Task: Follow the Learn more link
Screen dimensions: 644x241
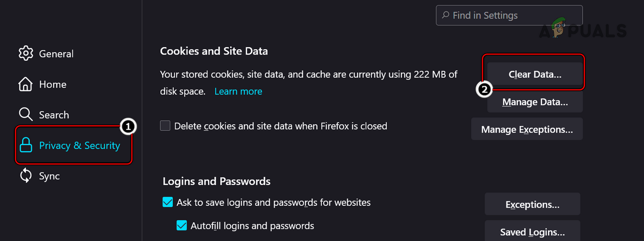Action: click(x=238, y=92)
